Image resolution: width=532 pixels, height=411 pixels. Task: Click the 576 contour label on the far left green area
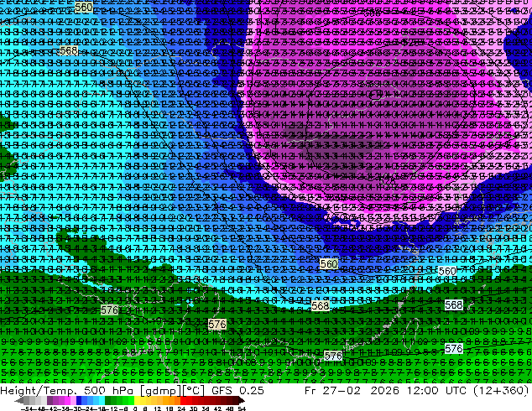tap(110, 310)
